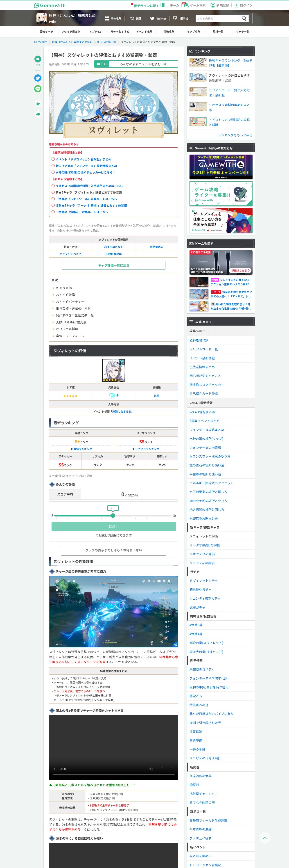This screenshot has height=868, width=289.
Task: Open the GameWith光 internet campaign banner
Action: pos(221,167)
